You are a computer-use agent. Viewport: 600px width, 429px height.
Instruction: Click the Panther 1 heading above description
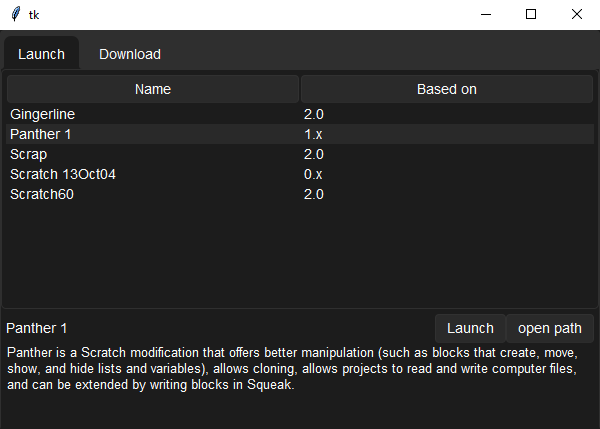coord(37,328)
